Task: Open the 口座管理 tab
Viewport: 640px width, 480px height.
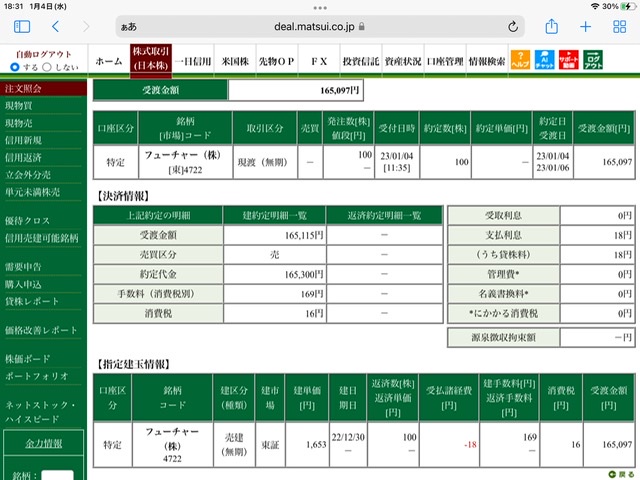Action: coord(445,61)
